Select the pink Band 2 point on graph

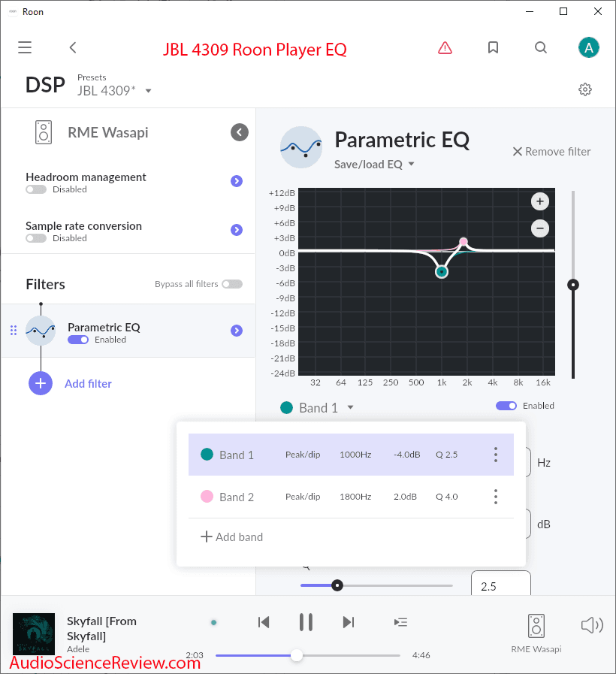tap(464, 242)
